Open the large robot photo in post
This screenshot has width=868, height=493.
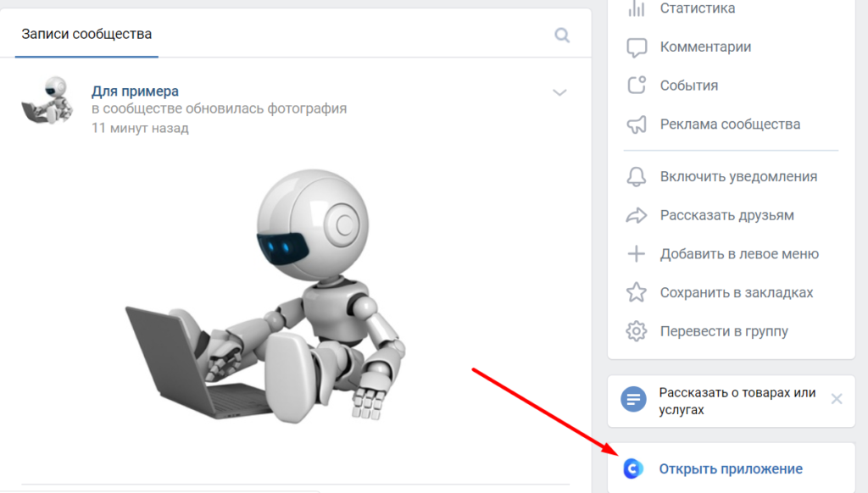pos(265,296)
